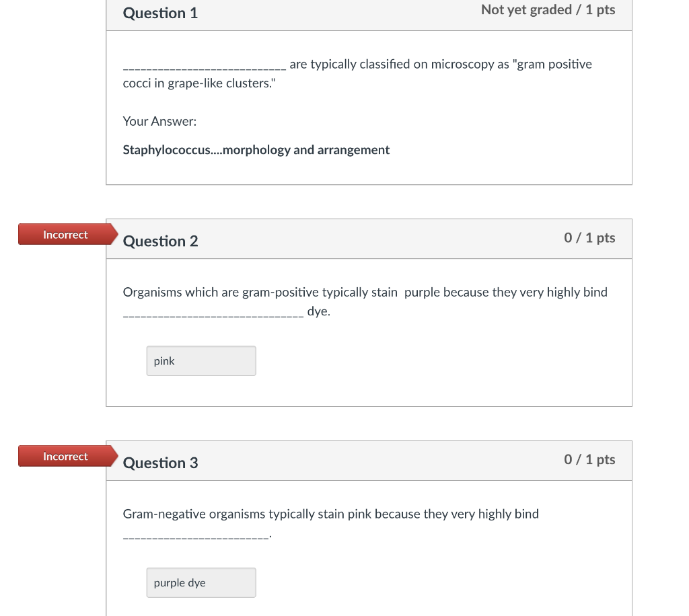
Task: Click the blank line in Question 3
Action: point(195,535)
